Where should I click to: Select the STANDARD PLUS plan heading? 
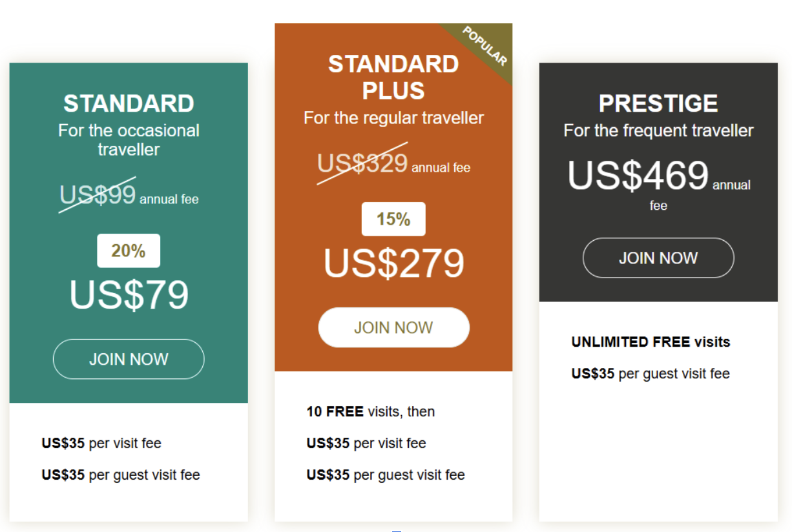pyautogui.click(x=393, y=77)
